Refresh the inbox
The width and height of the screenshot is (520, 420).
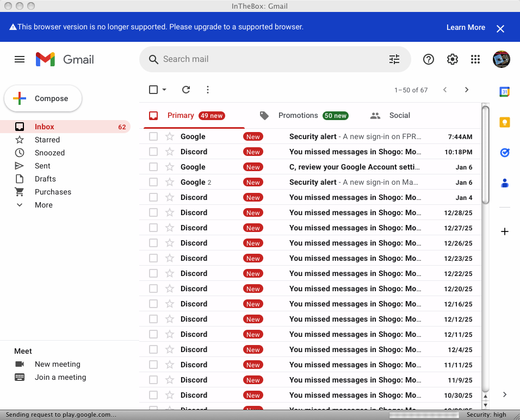pyautogui.click(x=185, y=90)
